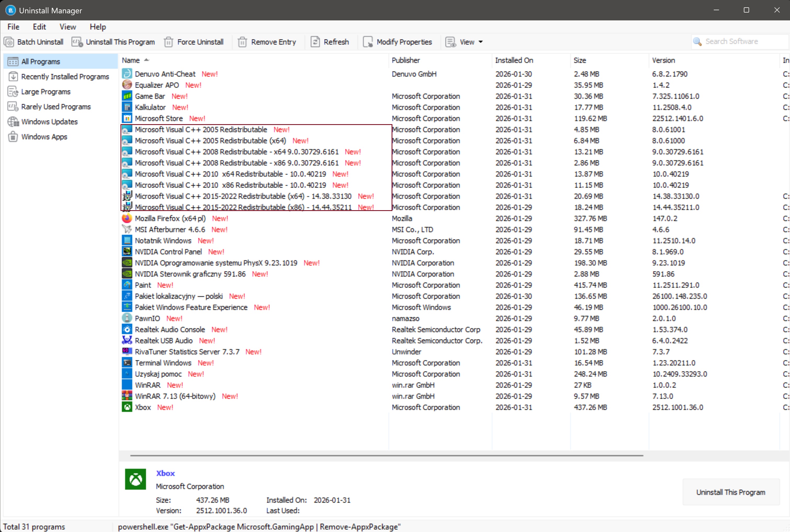Click the Force Uninstall trash icon
This screenshot has width=790, height=532.
169,42
